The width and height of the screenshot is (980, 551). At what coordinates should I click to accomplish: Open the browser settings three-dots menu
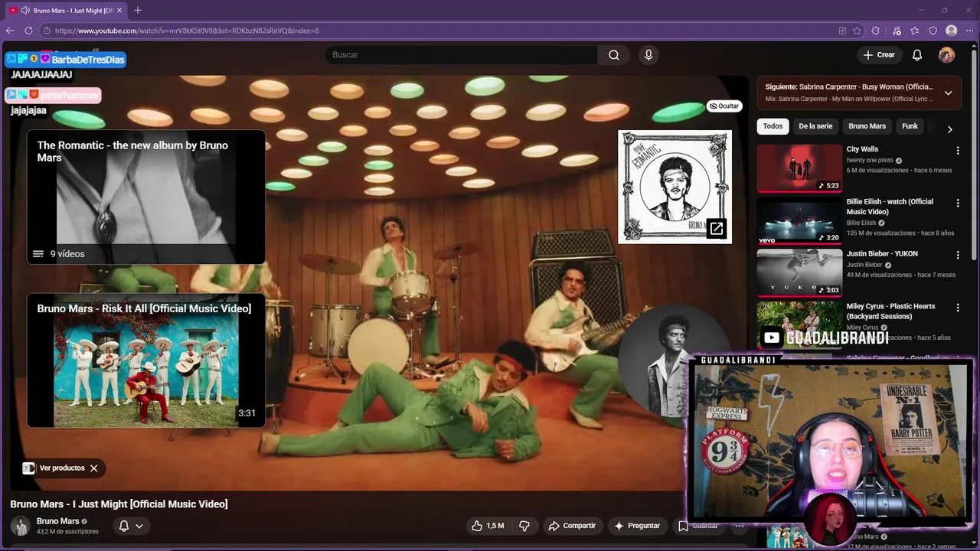[969, 31]
